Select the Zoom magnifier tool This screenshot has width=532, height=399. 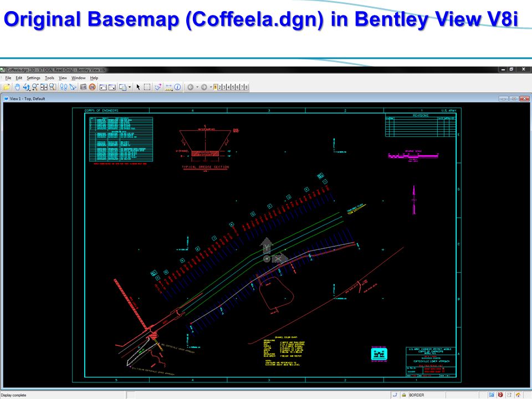pyautogui.click(x=35, y=87)
